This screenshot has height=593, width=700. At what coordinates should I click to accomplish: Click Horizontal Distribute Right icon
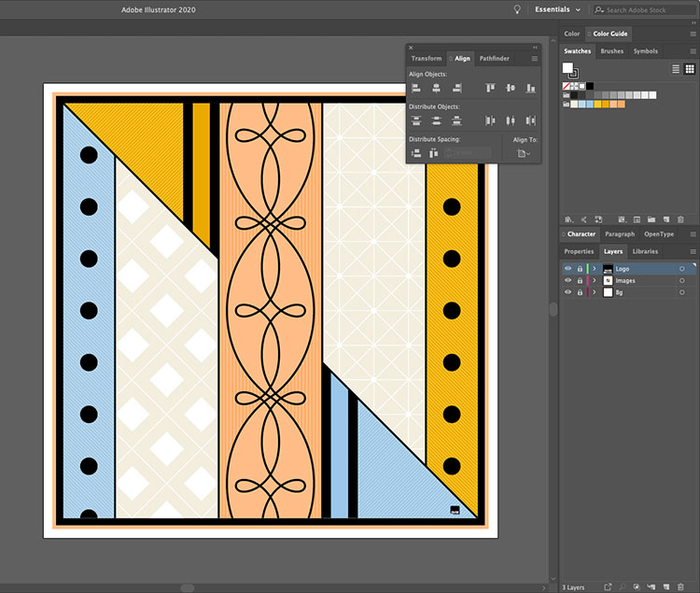click(530, 120)
